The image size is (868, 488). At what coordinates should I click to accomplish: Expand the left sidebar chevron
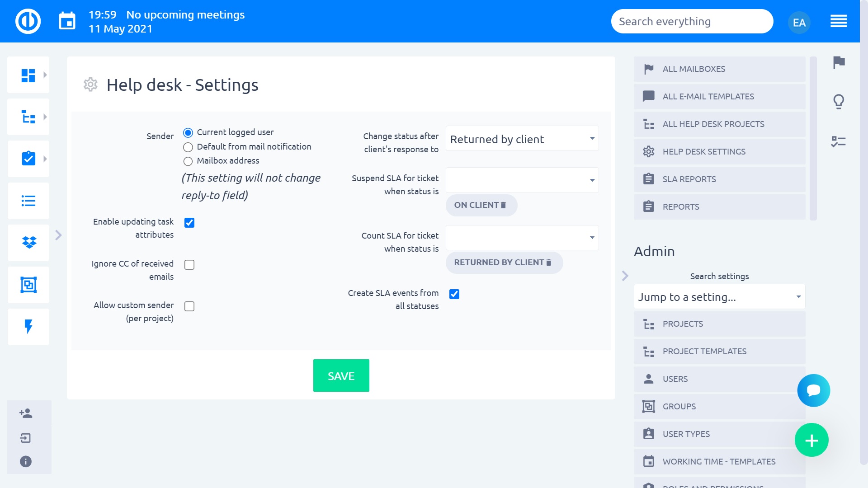tap(58, 235)
